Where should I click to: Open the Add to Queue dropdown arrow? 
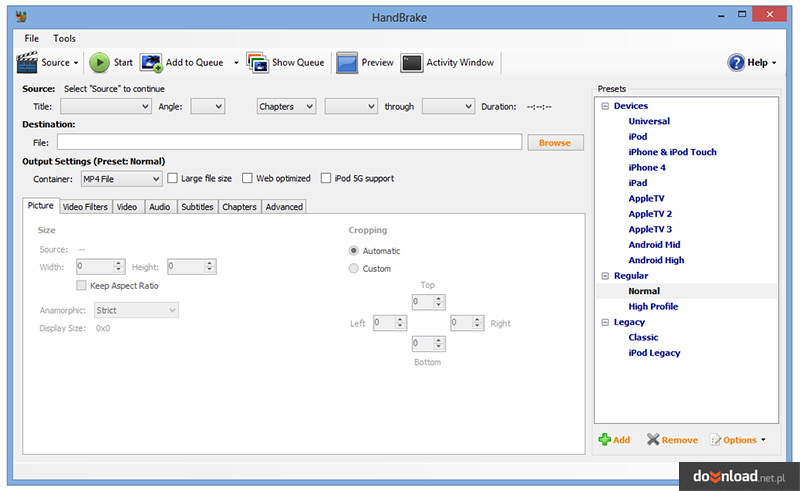[x=236, y=63]
